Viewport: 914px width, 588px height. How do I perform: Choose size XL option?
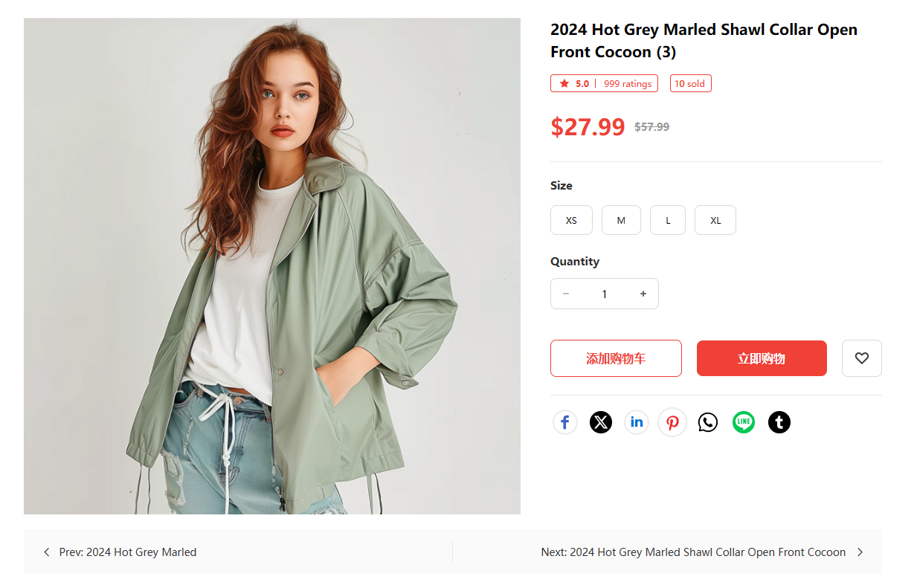point(715,221)
